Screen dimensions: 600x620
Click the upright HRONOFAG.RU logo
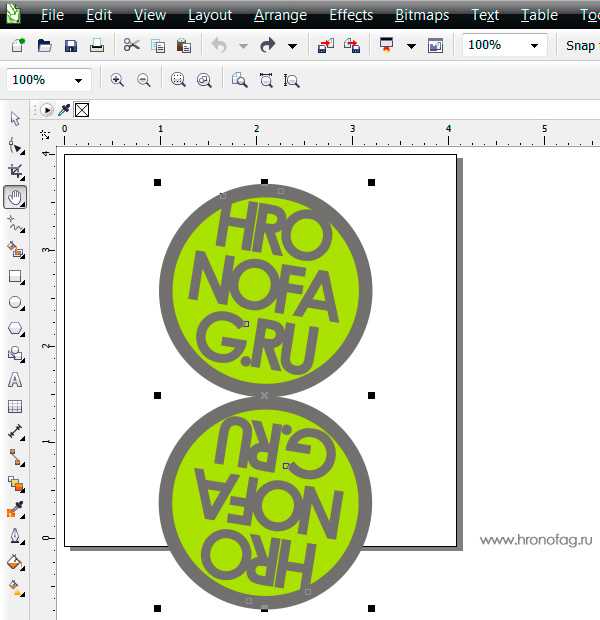[x=265, y=290]
